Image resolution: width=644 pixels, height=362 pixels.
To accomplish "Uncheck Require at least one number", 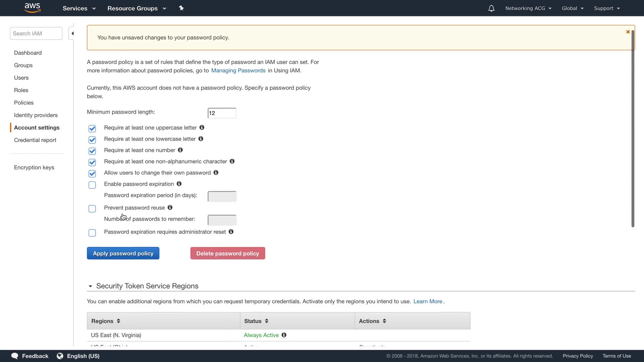I will pos(92,151).
